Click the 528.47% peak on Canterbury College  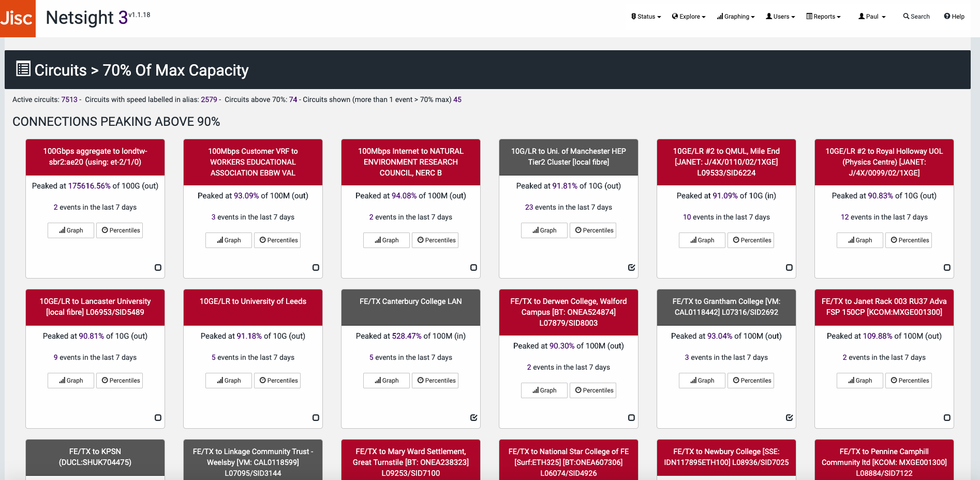(407, 336)
